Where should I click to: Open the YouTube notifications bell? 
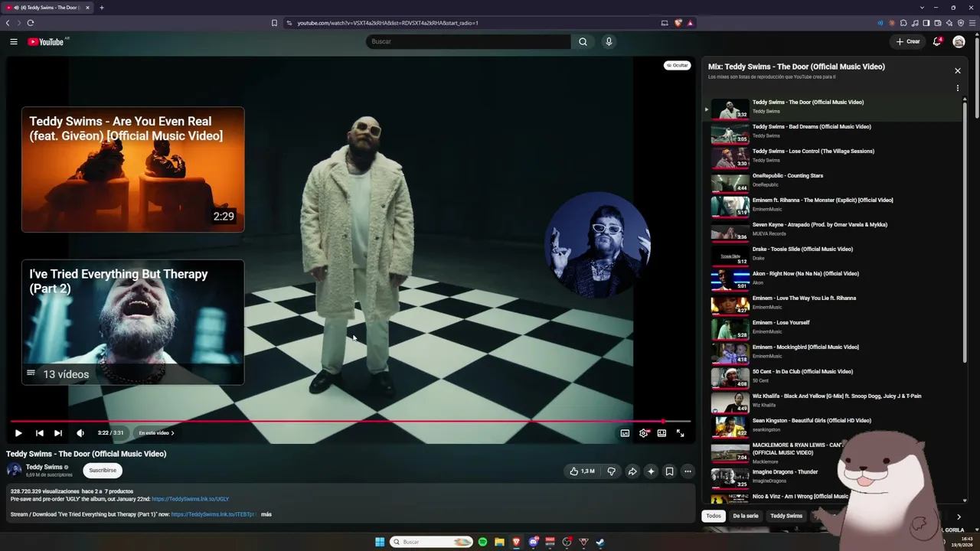pos(936,41)
